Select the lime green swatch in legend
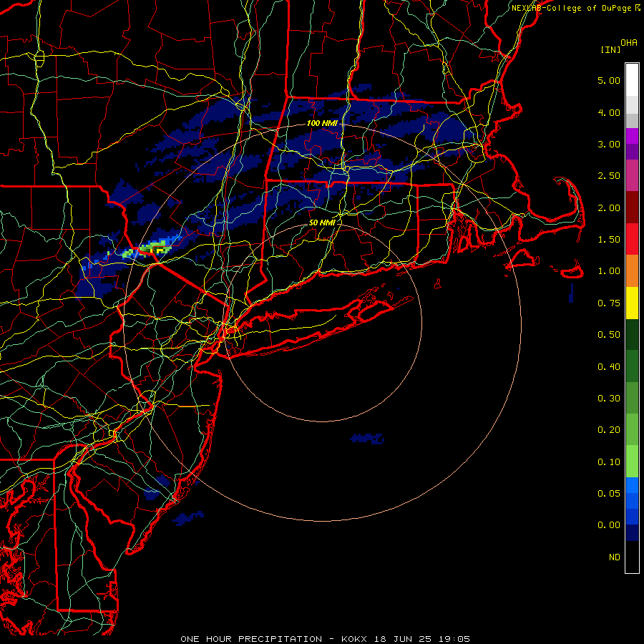644x644 pixels. pos(632,462)
